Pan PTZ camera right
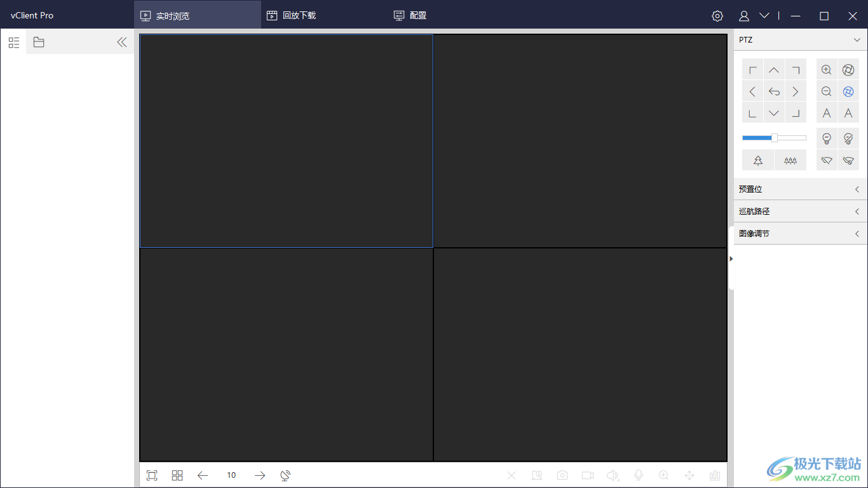 (x=796, y=91)
